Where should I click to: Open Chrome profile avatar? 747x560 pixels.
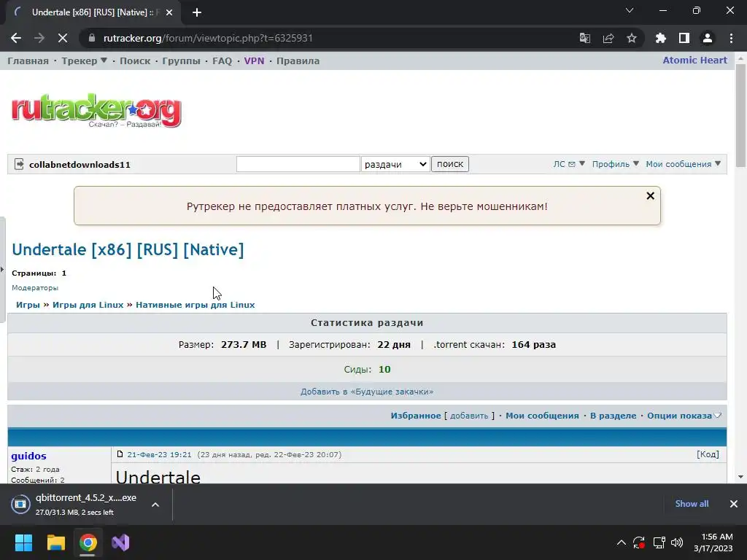pyautogui.click(x=708, y=38)
